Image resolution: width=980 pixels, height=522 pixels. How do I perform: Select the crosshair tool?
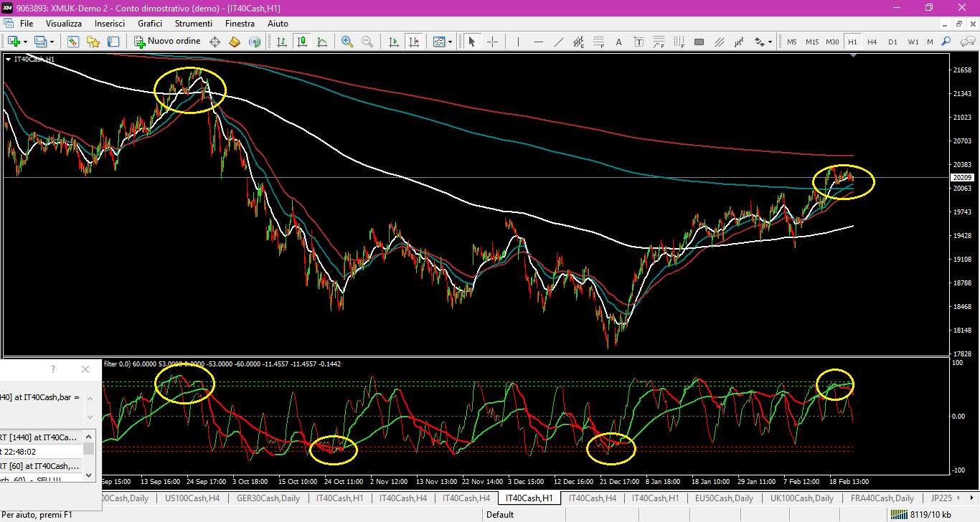(492, 42)
